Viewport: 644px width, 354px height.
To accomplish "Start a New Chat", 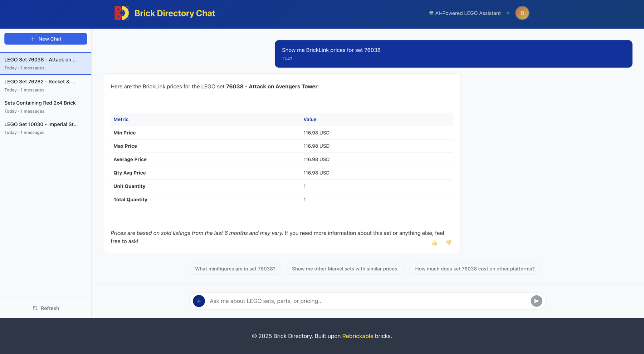I will point(45,39).
